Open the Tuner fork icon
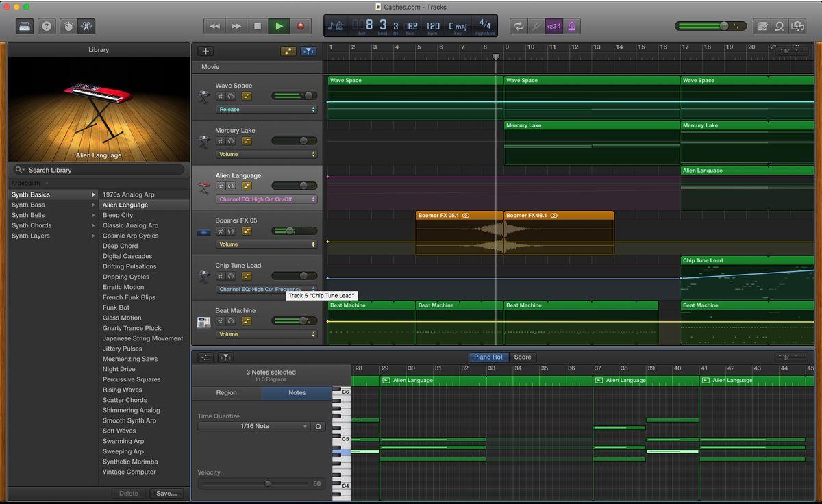The image size is (822, 504). [536, 26]
